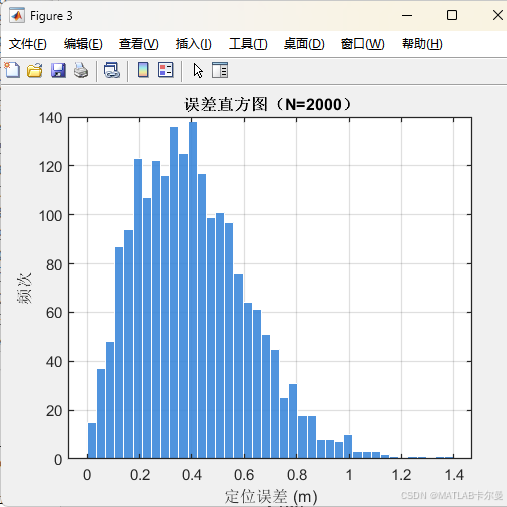Print the figure using the printer icon
Image resolution: width=507 pixels, height=507 pixels.
pyautogui.click(x=81, y=70)
